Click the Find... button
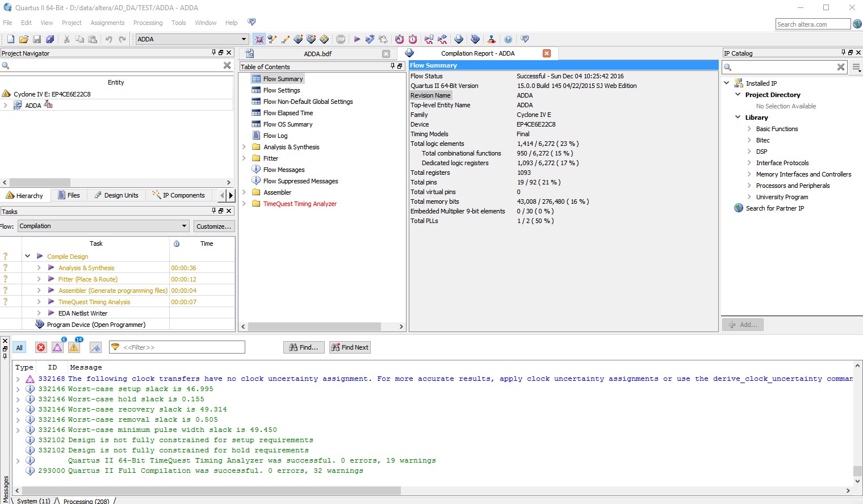Image resolution: width=863 pixels, height=504 pixels. point(304,347)
